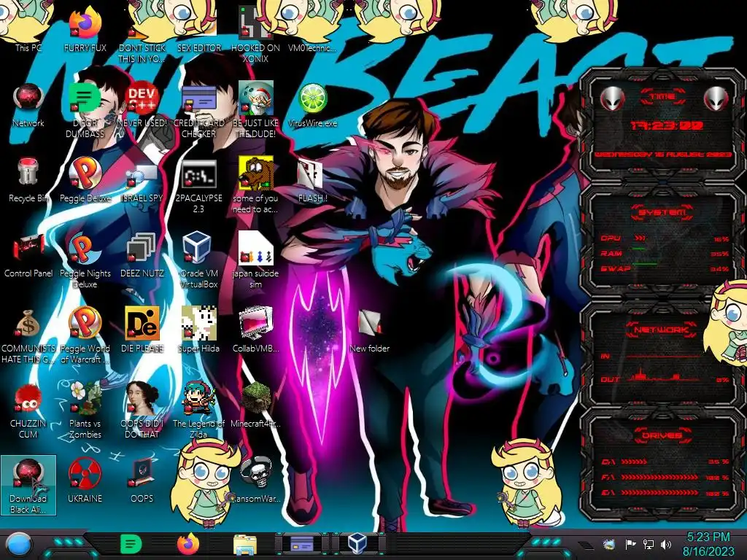Switch to the credit card app taskbar button
The image size is (747, 560).
tap(301, 544)
